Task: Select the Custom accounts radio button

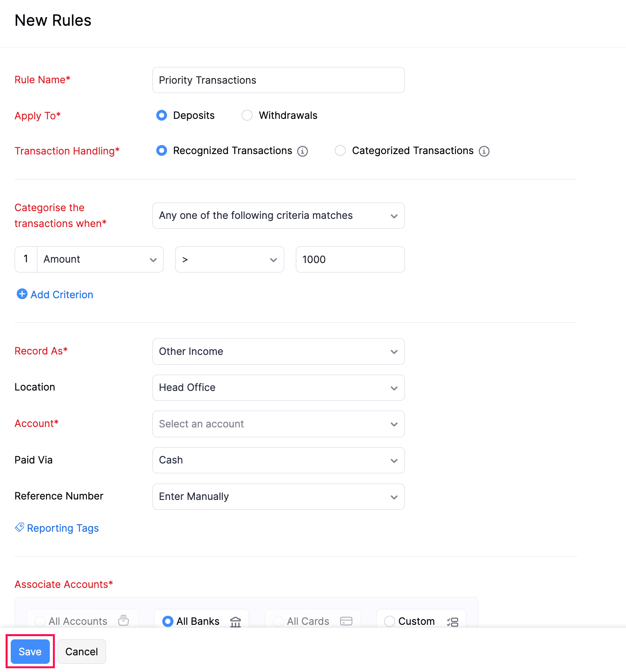Action: (x=389, y=621)
